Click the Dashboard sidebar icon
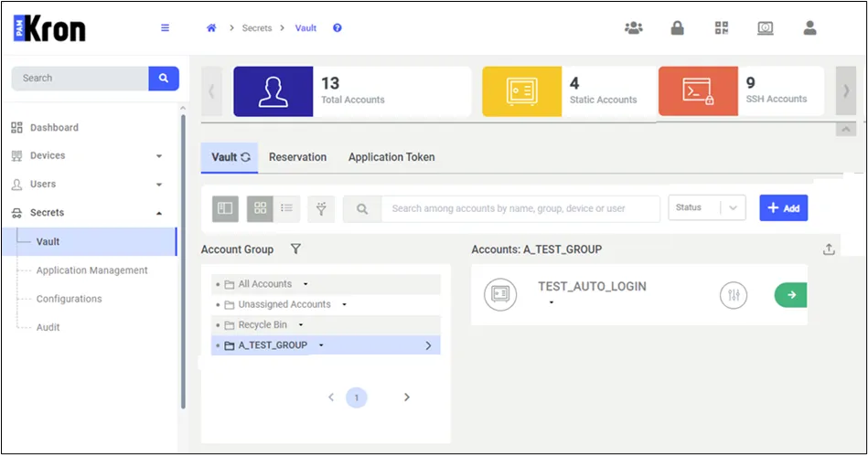The image size is (868, 455). [17, 128]
